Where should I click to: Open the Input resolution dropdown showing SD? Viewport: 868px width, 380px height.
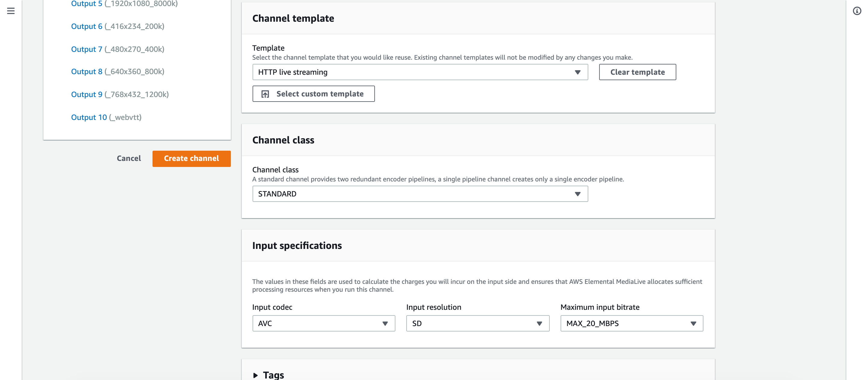point(477,323)
